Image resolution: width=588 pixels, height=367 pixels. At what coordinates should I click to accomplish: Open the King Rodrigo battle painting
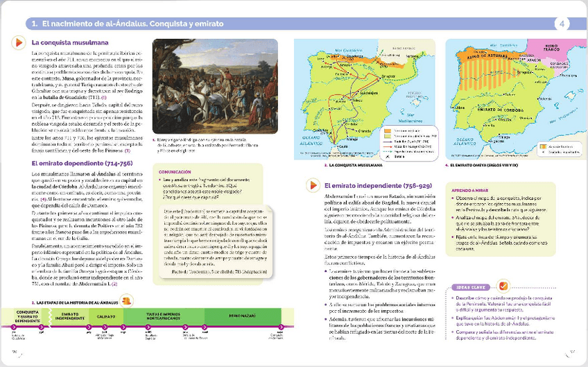(214, 86)
